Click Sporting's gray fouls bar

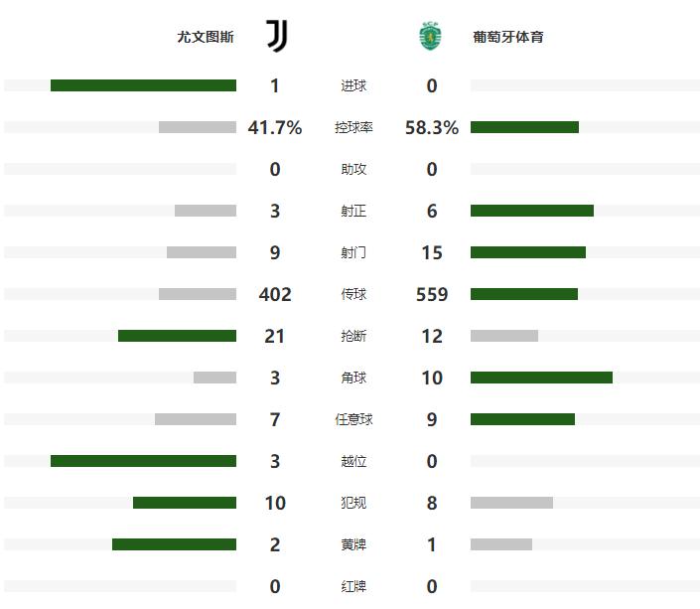point(511,503)
